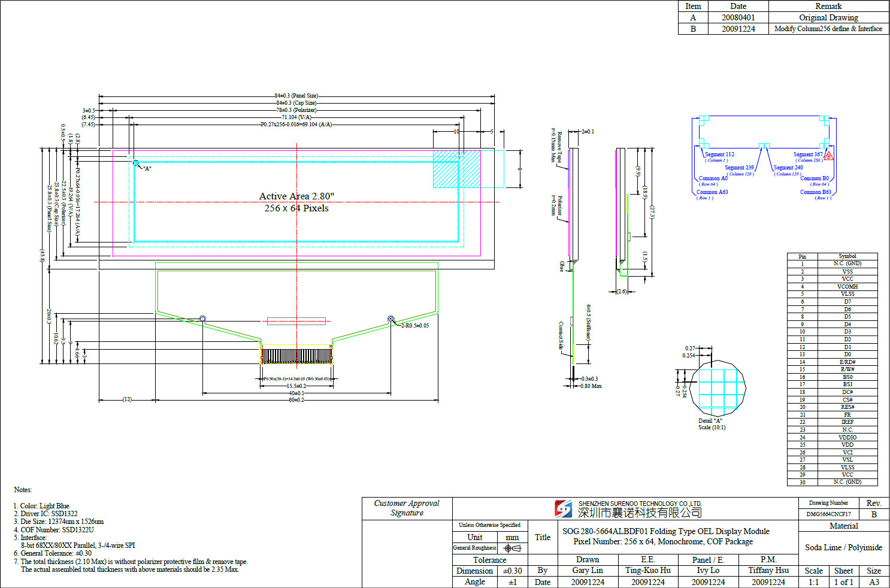
Task: Click the Surenoo company logo
Action: 563,509
